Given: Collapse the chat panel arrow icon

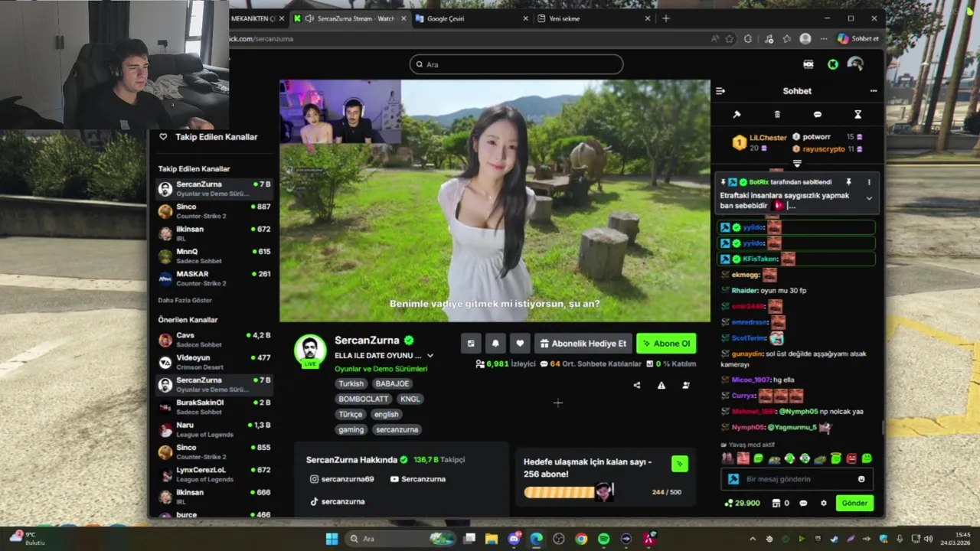Looking at the screenshot, I should 720,91.
